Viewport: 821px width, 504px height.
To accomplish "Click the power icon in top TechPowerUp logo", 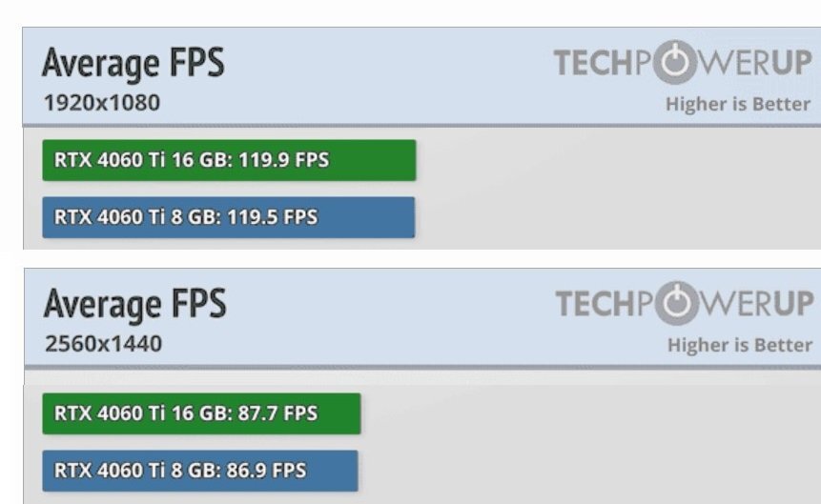I will tap(676, 62).
